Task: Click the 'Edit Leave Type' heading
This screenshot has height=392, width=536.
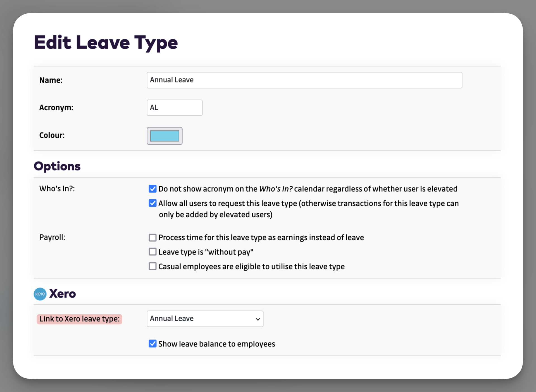Action: (x=106, y=42)
